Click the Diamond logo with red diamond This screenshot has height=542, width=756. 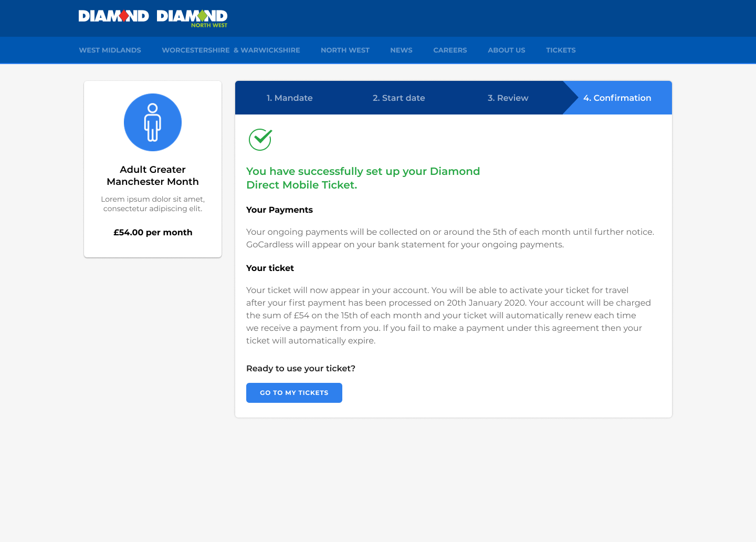coord(114,16)
